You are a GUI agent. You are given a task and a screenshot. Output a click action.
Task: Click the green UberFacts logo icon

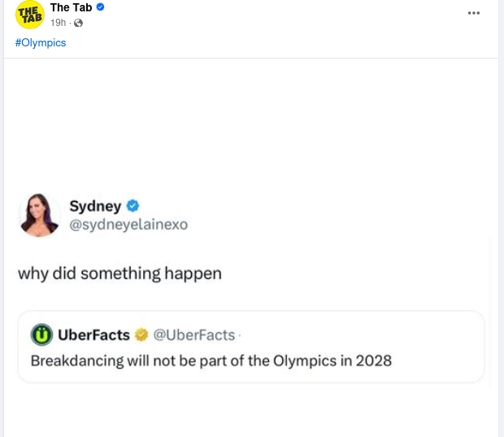point(41,334)
